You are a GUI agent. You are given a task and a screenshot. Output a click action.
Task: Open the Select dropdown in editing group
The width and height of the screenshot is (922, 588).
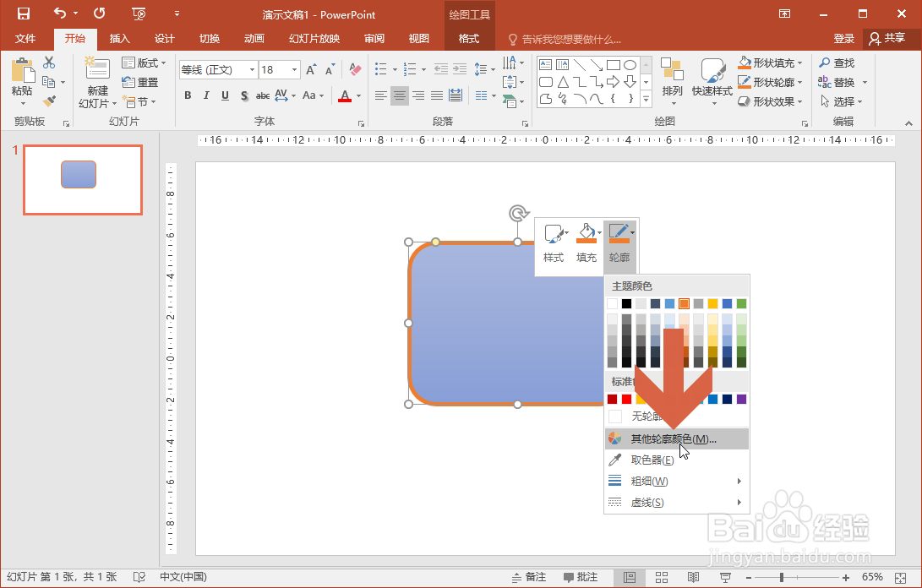tap(842, 101)
